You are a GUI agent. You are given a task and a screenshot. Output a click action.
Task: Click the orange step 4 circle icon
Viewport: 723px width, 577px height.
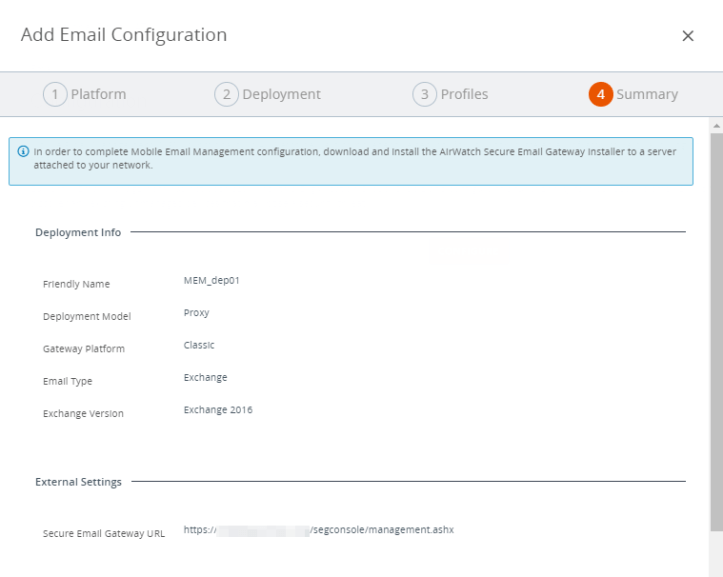coord(600,94)
